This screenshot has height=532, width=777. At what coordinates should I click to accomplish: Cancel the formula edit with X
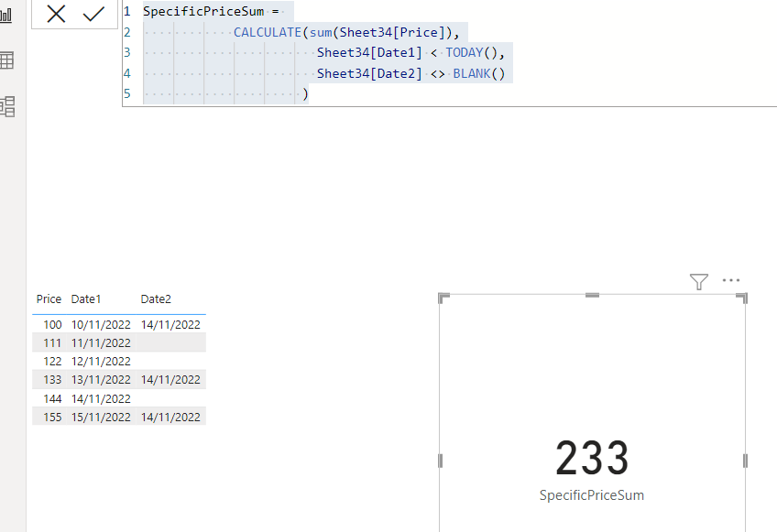click(x=56, y=14)
